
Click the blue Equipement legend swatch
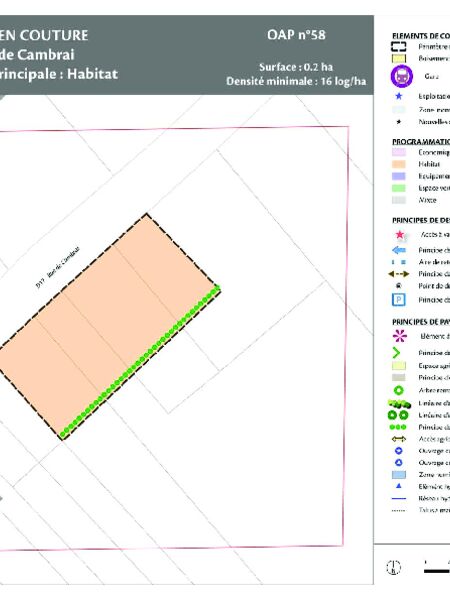399,176
